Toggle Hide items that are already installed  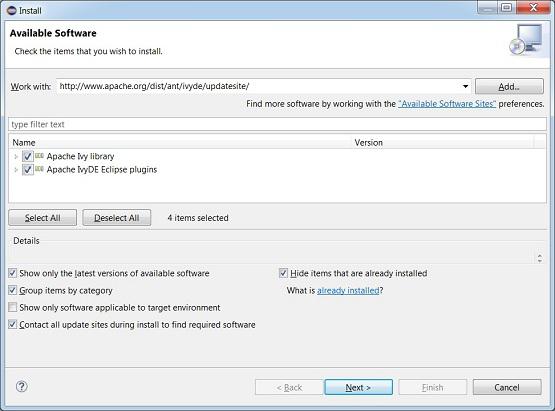point(283,273)
